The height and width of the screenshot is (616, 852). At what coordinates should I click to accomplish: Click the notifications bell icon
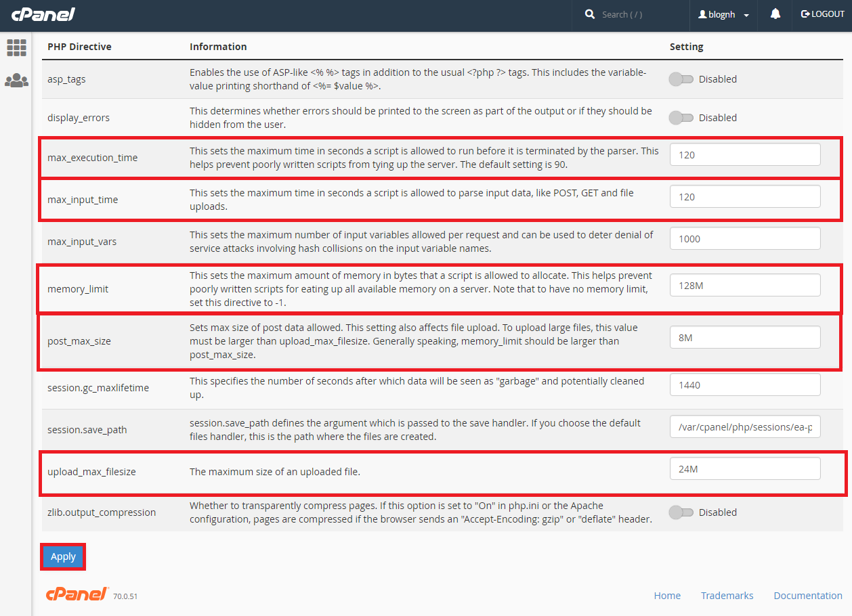775,14
